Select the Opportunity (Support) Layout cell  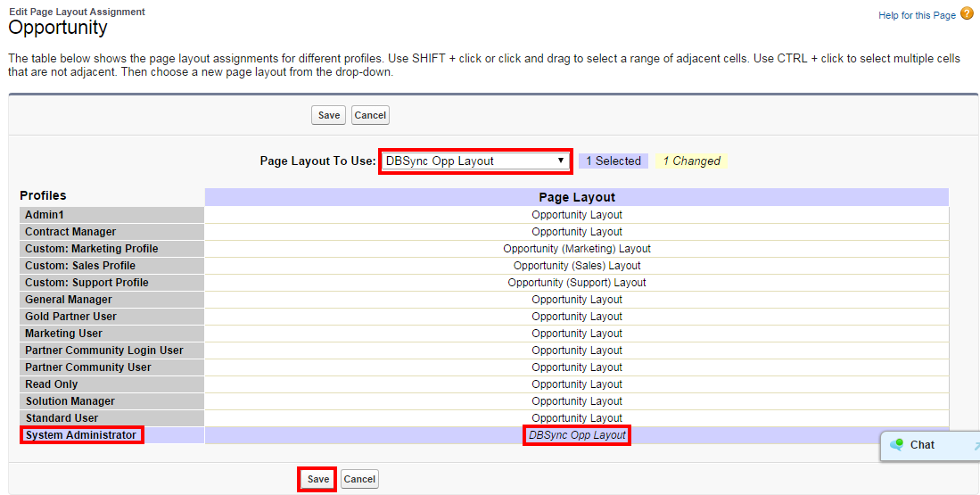577,283
